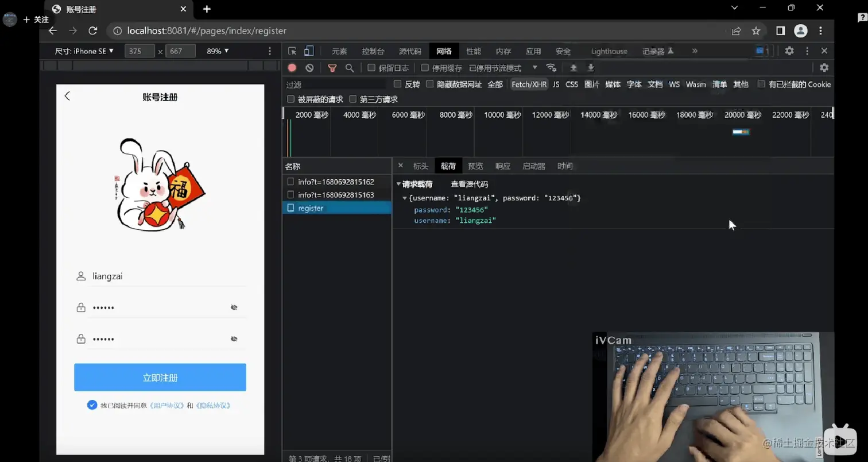Click the import HAR file icon
This screenshot has width=868, height=462.
pyautogui.click(x=572, y=67)
